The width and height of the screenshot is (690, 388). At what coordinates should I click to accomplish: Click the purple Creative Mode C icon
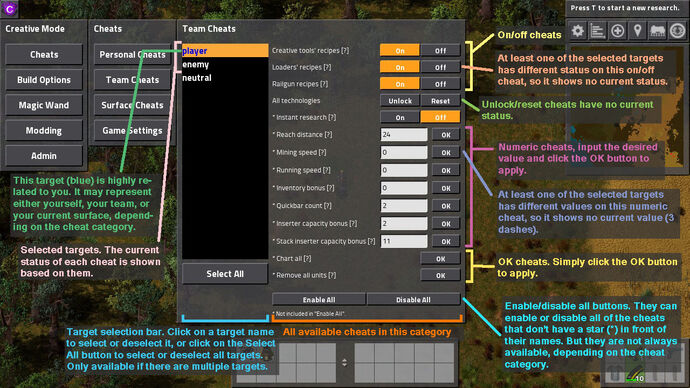click(x=9, y=8)
